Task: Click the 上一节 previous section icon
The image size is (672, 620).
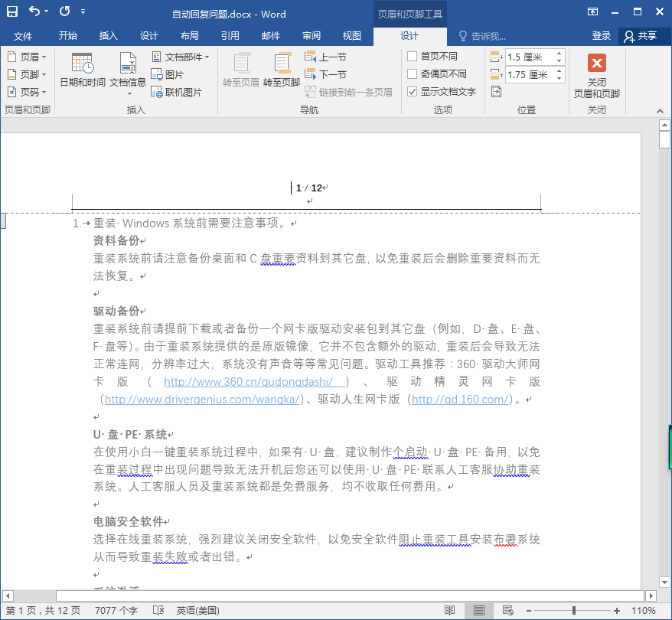Action: pyautogui.click(x=329, y=57)
